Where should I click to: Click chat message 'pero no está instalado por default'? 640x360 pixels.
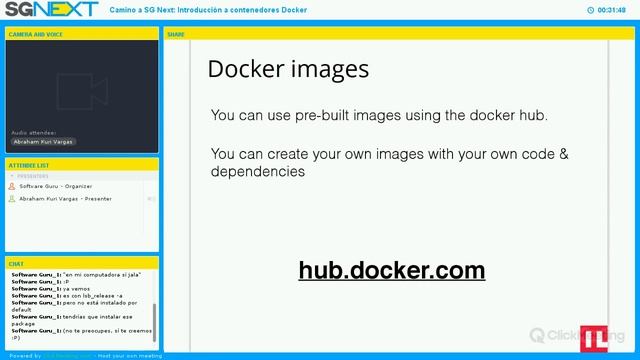(74, 306)
